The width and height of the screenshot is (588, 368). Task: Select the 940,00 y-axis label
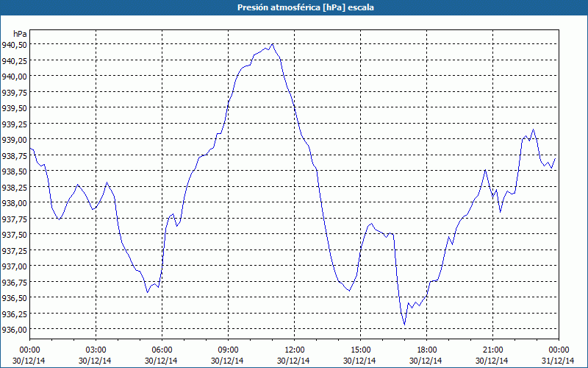14,77
